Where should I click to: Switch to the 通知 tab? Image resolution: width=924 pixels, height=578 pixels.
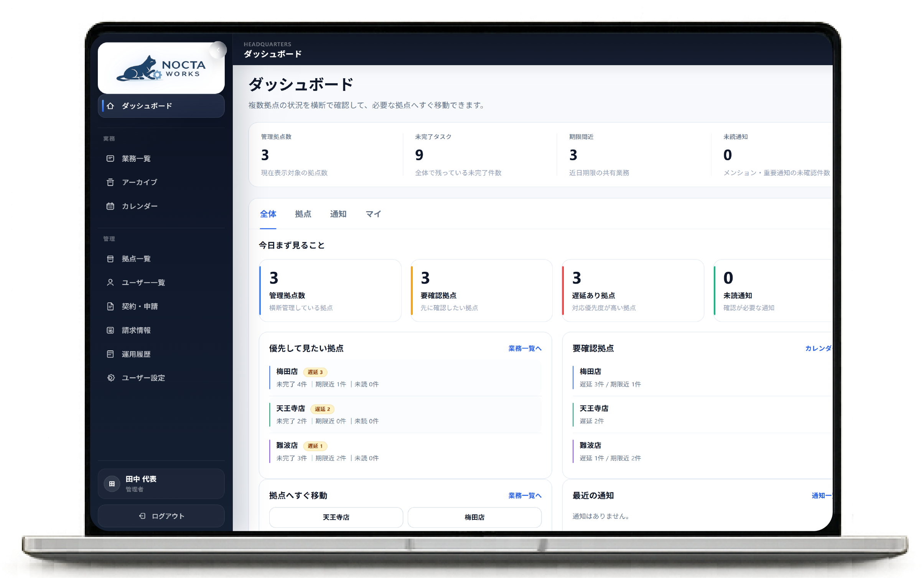click(338, 214)
